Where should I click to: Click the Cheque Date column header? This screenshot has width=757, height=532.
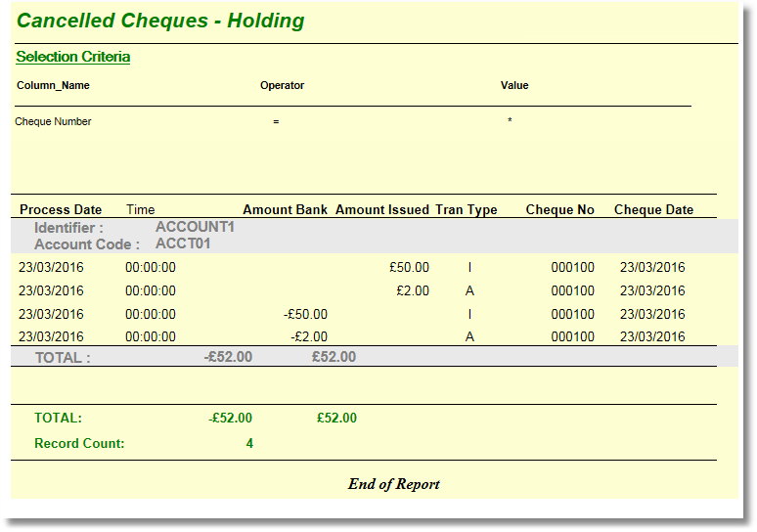click(653, 209)
